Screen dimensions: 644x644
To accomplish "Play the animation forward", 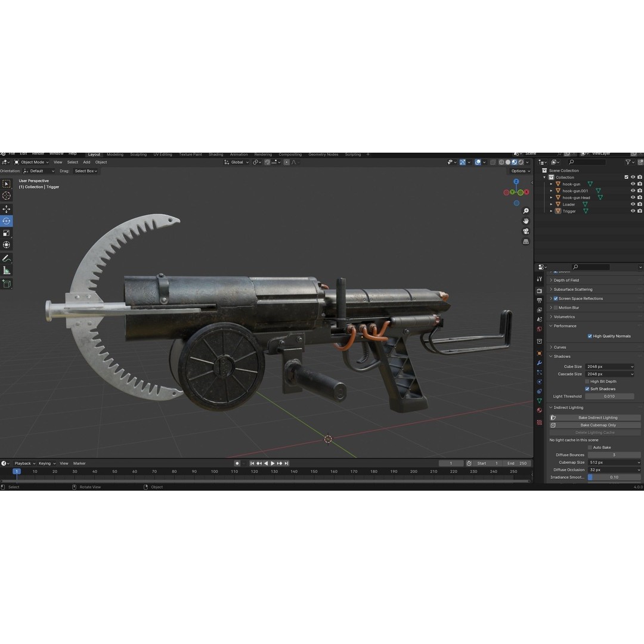I will [273, 463].
